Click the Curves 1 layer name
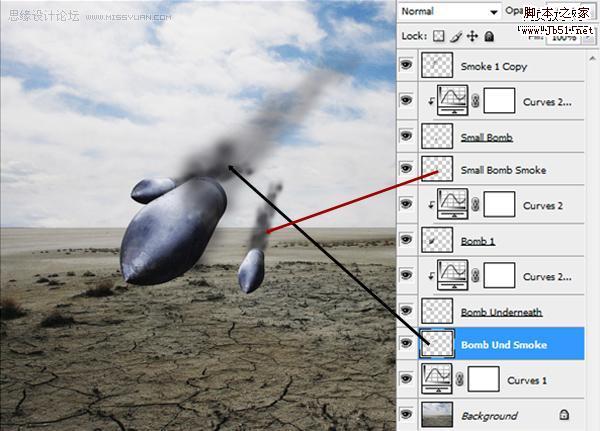Screen dimensions: 600x431 point(527,380)
